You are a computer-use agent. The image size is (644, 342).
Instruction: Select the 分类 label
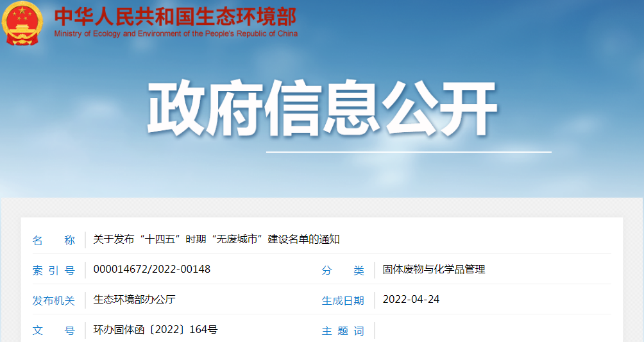(343, 271)
